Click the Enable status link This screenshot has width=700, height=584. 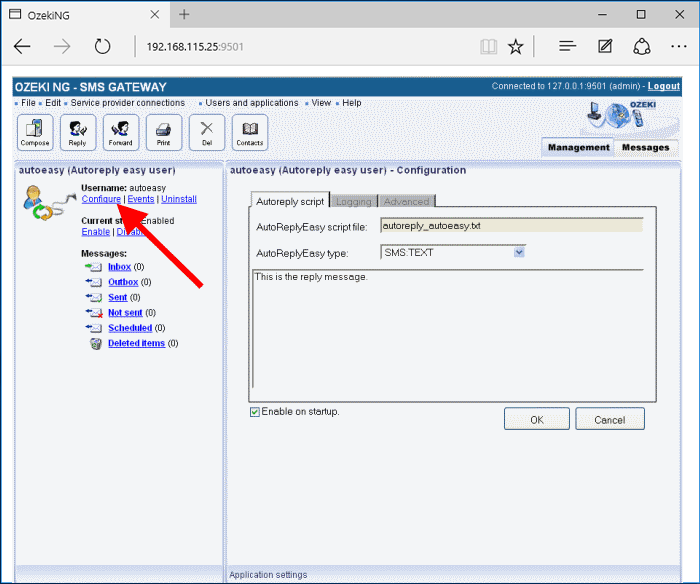pyautogui.click(x=96, y=232)
